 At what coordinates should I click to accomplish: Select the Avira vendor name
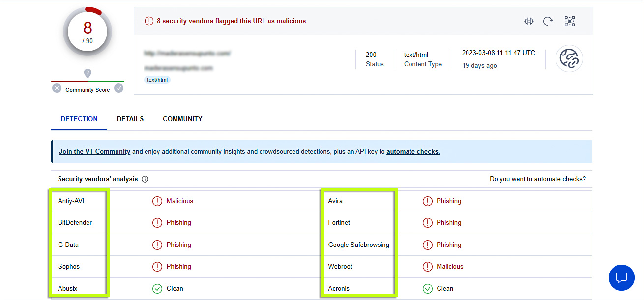[x=335, y=201]
